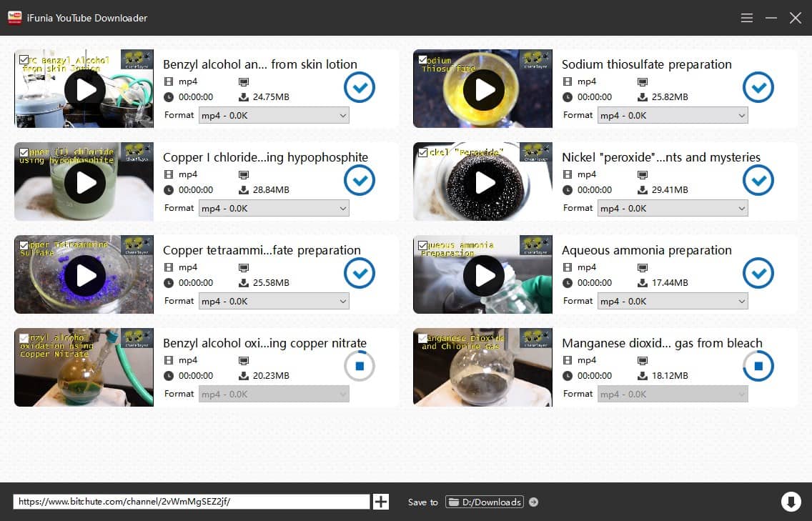Open output folder with arrow icon
The height and width of the screenshot is (521, 812).
coord(533,502)
